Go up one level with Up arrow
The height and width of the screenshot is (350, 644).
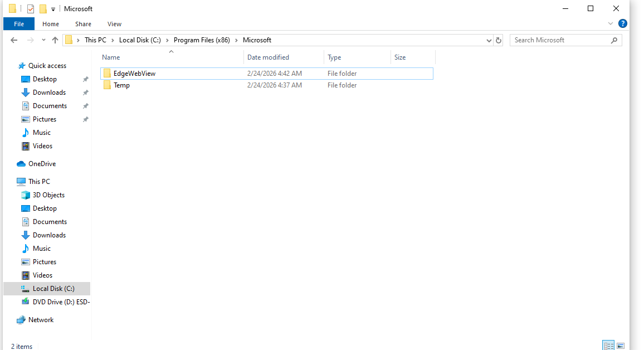pos(55,40)
